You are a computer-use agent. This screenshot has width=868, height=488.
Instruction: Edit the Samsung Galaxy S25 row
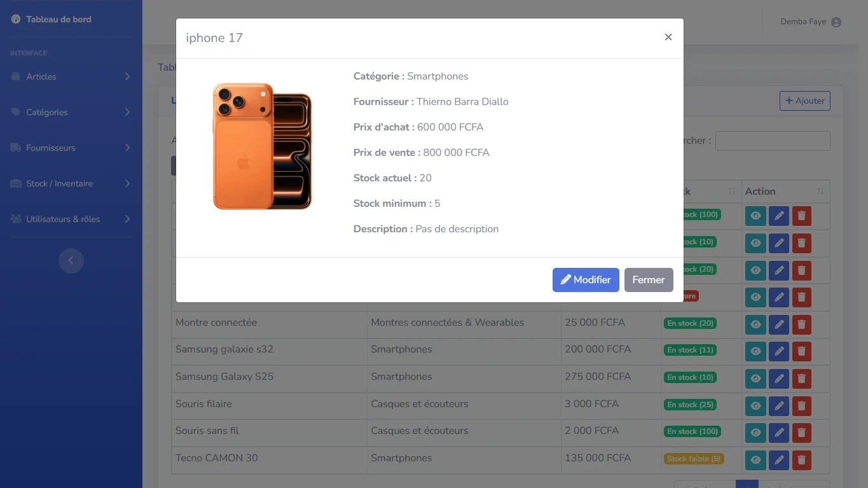tap(778, 379)
